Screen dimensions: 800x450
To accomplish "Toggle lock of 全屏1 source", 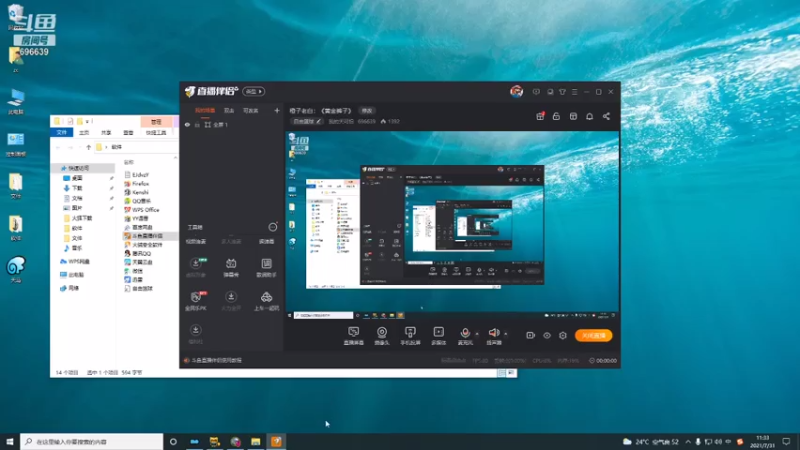I will point(197,125).
